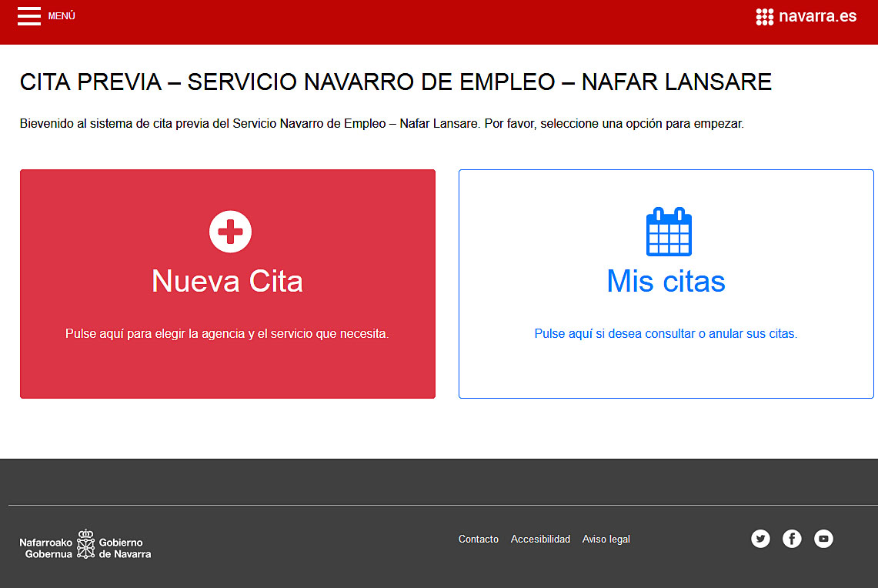
Task: Click the calendar icon in Mis citas
Action: point(669,232)
